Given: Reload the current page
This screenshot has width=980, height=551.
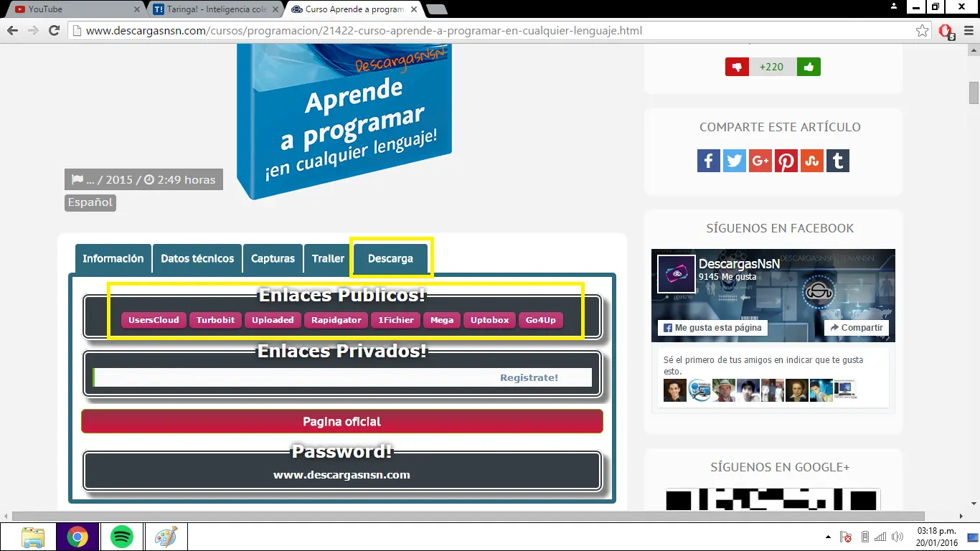Looking at the screenshot, I should tap(54, 31).
